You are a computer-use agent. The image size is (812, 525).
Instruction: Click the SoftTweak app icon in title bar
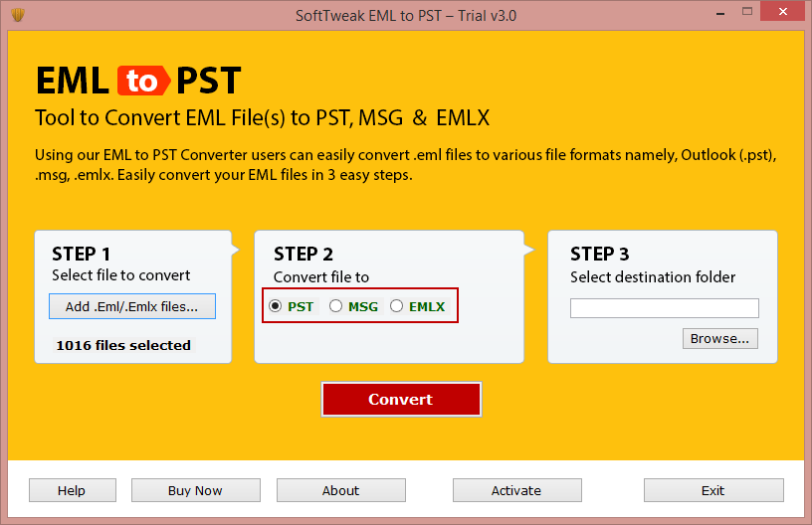click(x=18, y=15)
